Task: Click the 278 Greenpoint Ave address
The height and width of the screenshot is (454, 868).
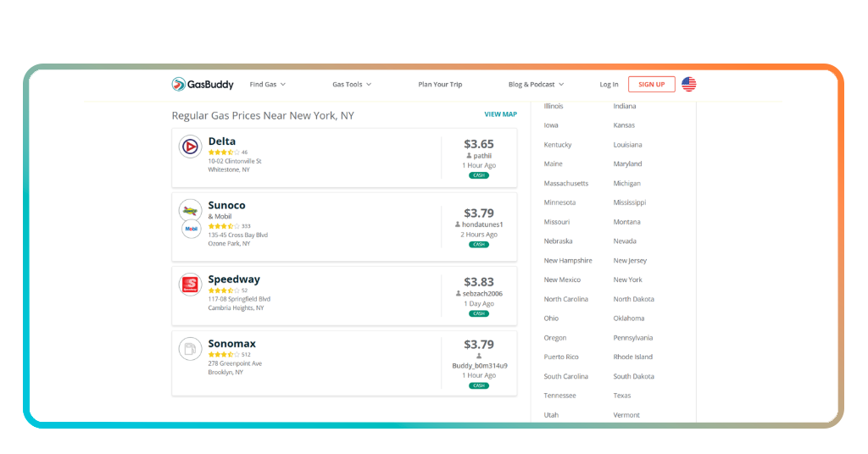Action: click(x=236, y=364)
